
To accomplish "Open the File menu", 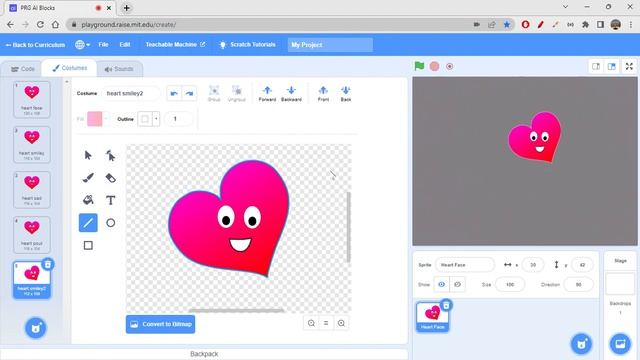I will click(103, 44).
